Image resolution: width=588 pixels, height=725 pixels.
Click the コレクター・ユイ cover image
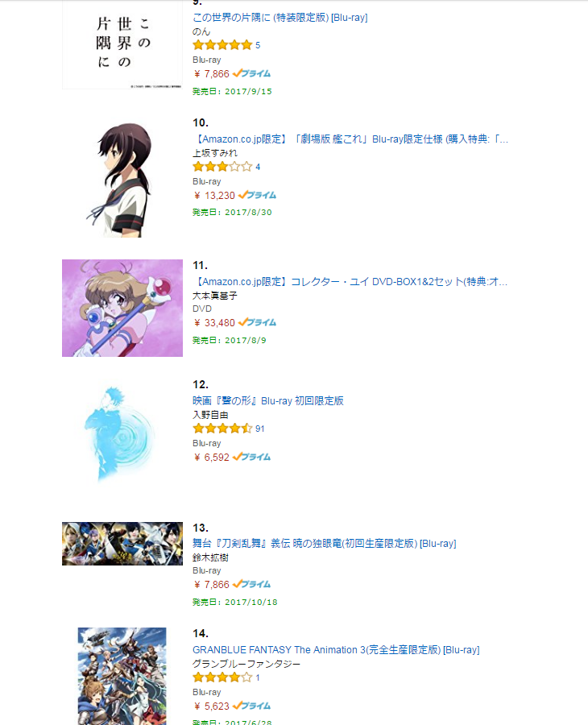click(x=122, y=308)
